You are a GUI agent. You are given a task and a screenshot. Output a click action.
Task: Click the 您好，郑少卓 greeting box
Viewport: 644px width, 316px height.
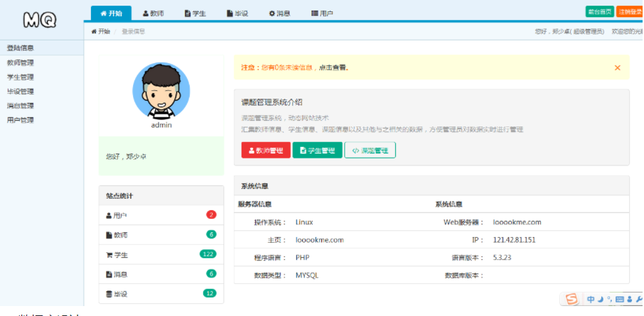[x=161, y=156]
